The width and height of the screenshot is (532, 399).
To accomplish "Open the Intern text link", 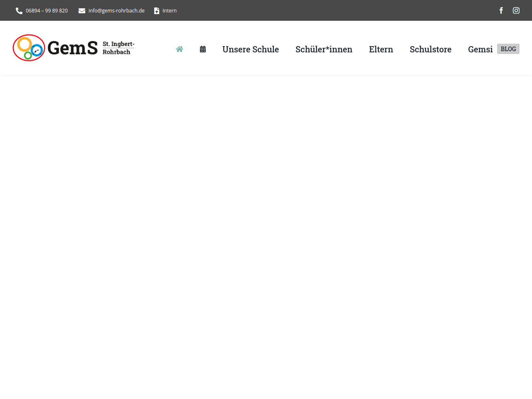I will (x=170, y=11).
